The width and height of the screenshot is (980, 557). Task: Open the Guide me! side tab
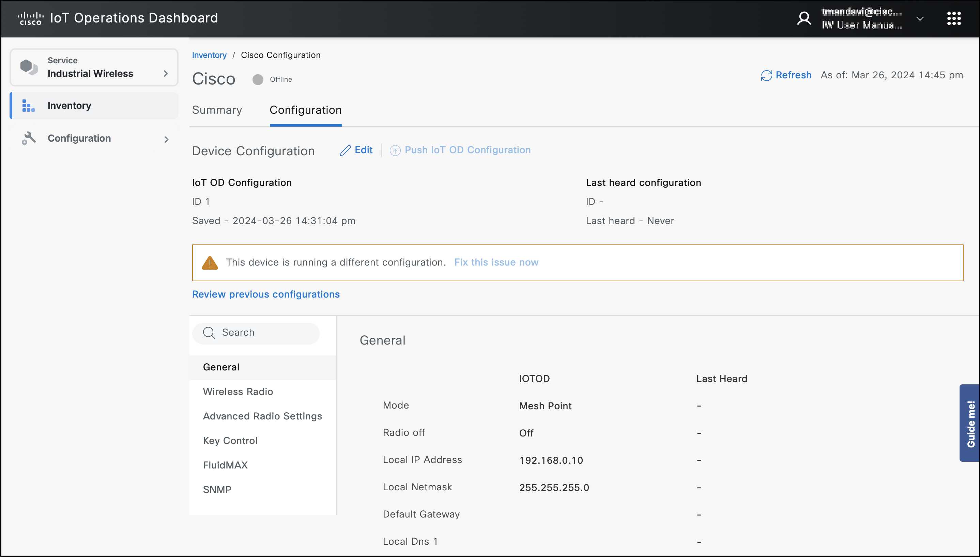click(x=970, y=423)
